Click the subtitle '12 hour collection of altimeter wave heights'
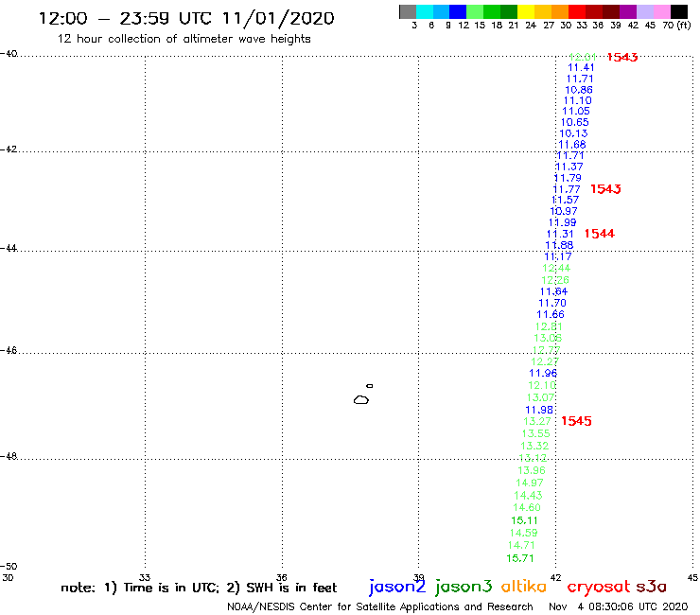This screenshot has height=615, width=700. tap(184, 39)
